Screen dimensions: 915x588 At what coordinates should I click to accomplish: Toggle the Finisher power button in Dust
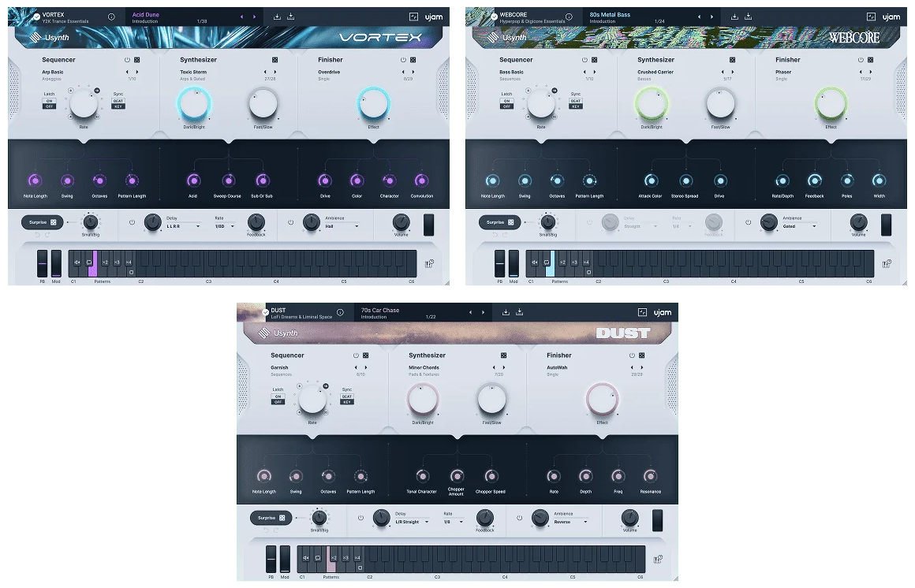tap(632, 355)
